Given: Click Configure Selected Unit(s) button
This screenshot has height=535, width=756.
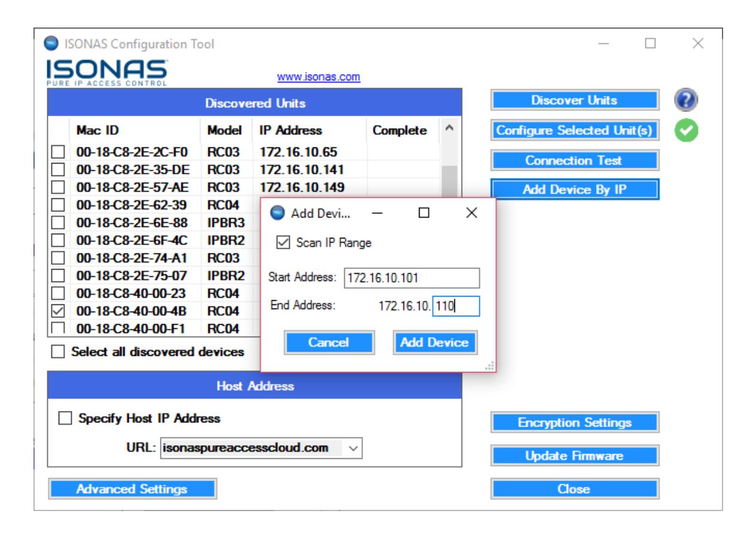Looking at the screenshot, I should [575, 130].
